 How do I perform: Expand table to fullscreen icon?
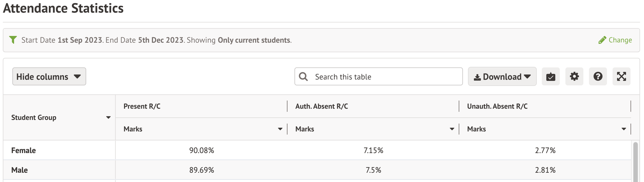click(x=621, y=76)
